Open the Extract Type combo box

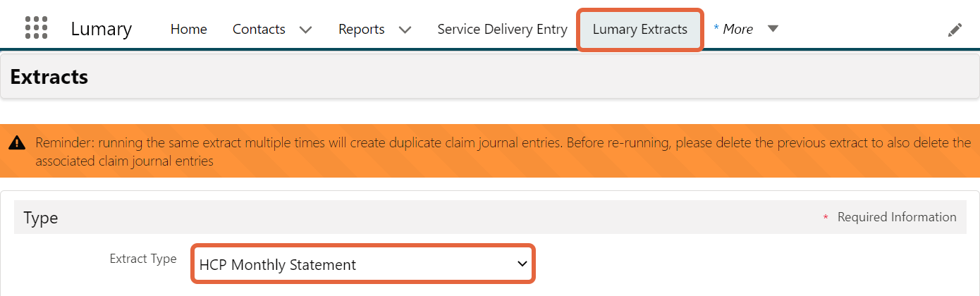pyautogui.click(x=363, y=264)
